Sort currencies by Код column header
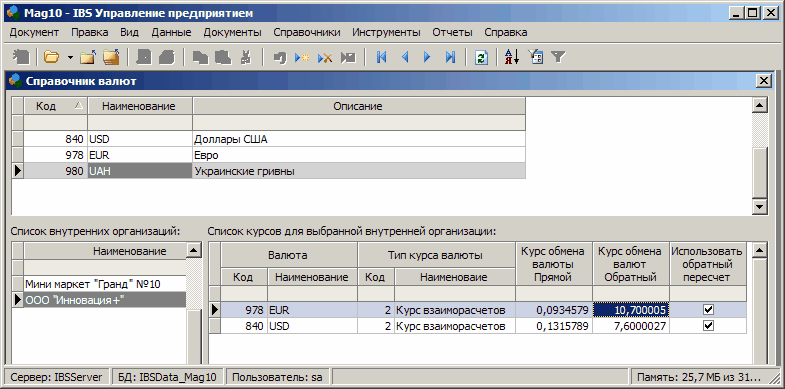This screenshot has height=389, width=785. pos(56,106)
